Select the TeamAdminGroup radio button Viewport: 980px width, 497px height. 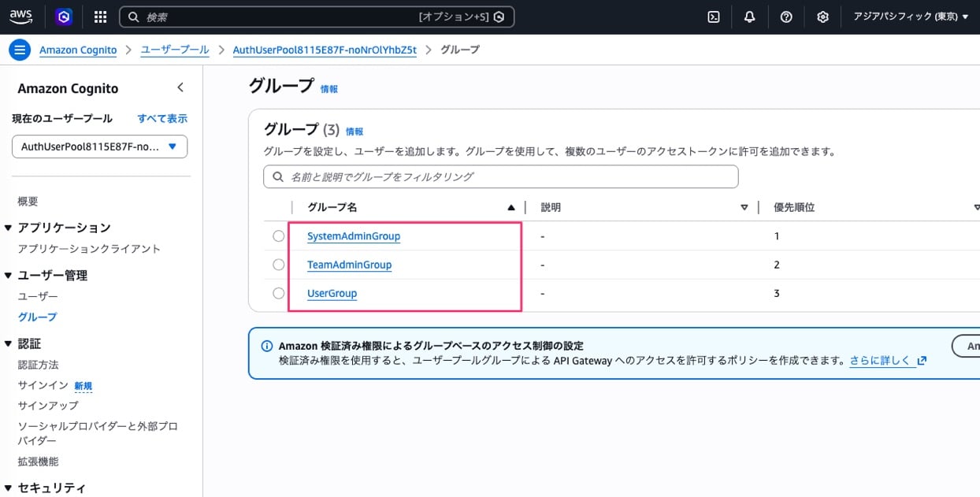pyautogui.click(x=278, y=265)
